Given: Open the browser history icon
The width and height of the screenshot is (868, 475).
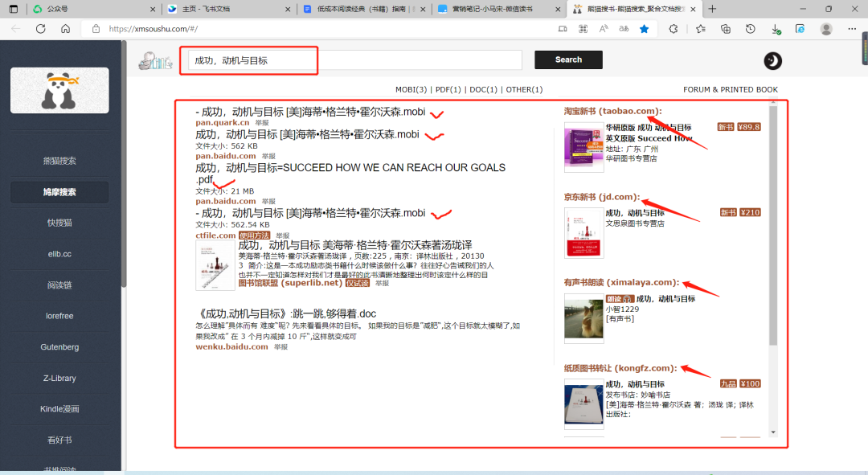Looking at the screenshot, I should (x=751, y=29).
